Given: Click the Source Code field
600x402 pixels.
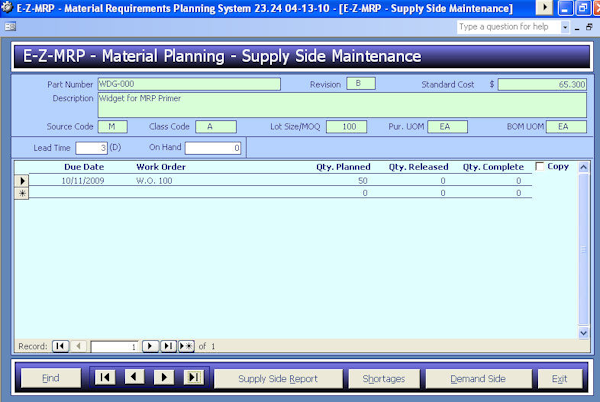Looking at the screenshot, I should [112, 127].
